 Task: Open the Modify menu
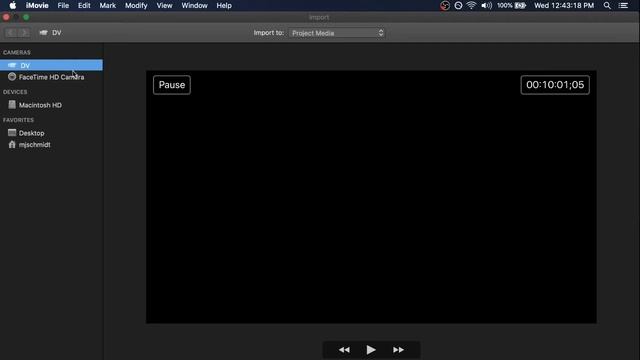(x=136, y=6)
